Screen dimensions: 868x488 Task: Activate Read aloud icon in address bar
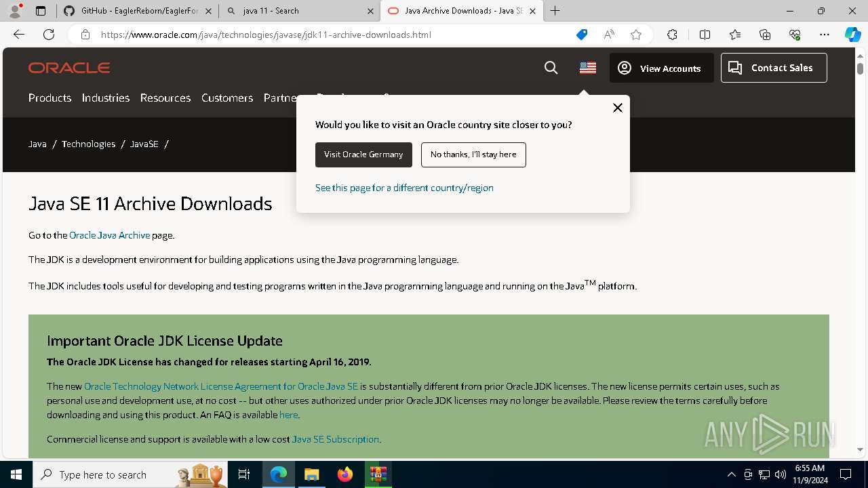click(609, 35)
